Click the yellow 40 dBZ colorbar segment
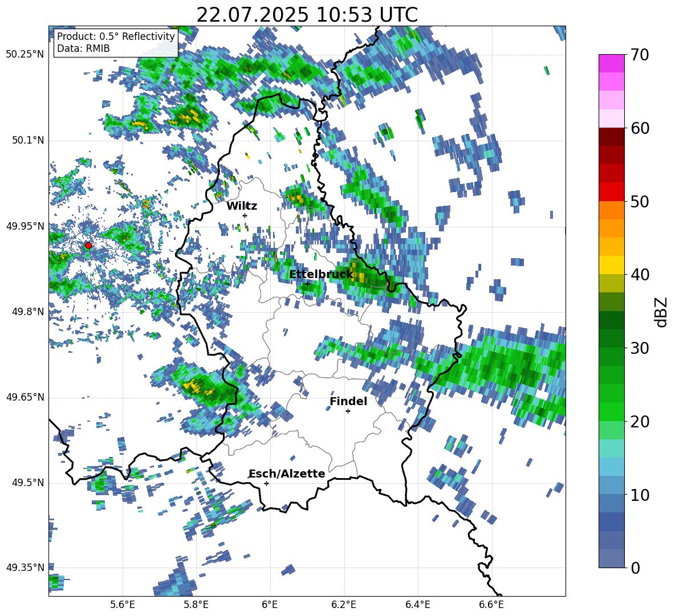Viewport: 675px width, 616px height. (611, 265)
